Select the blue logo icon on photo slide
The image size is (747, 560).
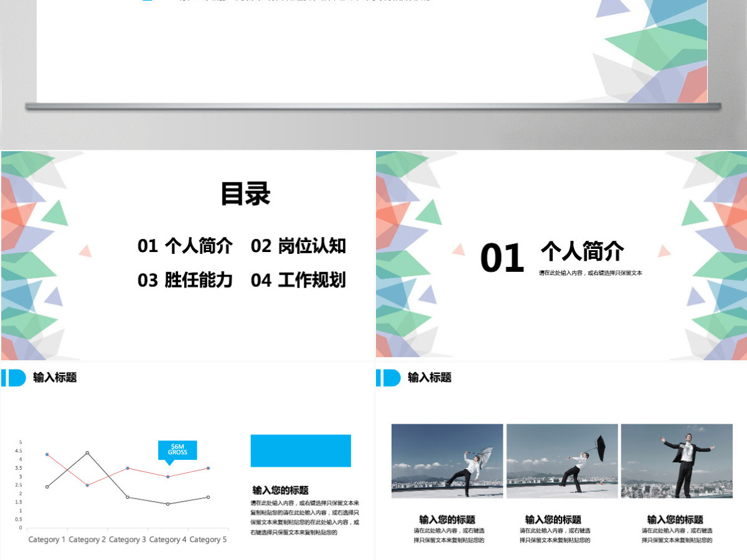tap(388, 378)
